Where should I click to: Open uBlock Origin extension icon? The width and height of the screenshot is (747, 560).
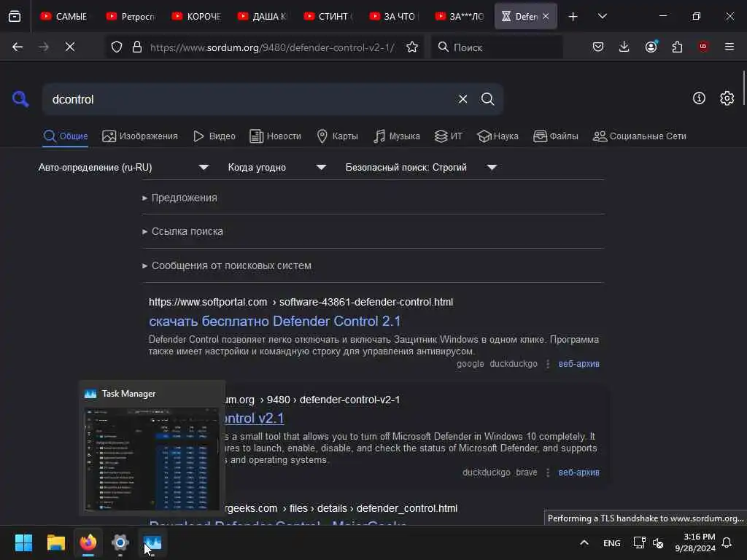click(703, 47)
